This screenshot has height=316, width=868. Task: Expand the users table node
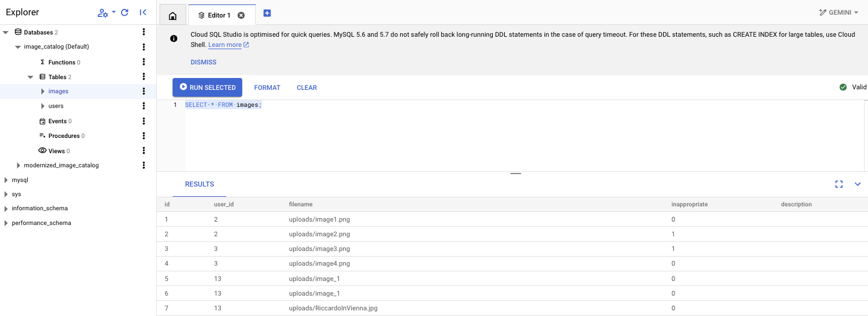[x=42, y=106]
